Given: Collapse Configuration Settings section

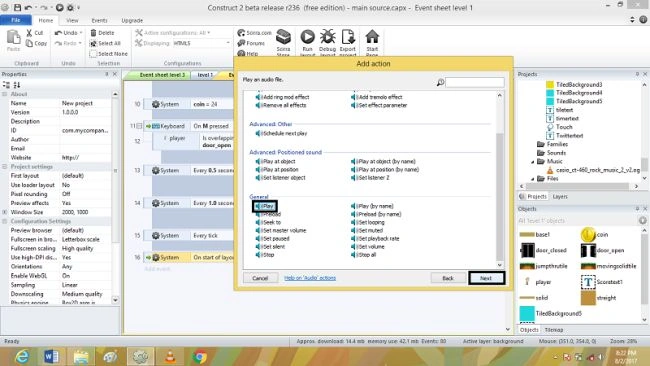Looking at the screenshot, I should (5, 221).
